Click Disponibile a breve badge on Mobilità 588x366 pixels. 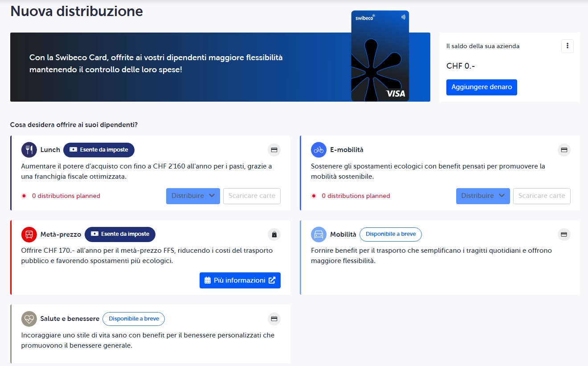(391, 234)
